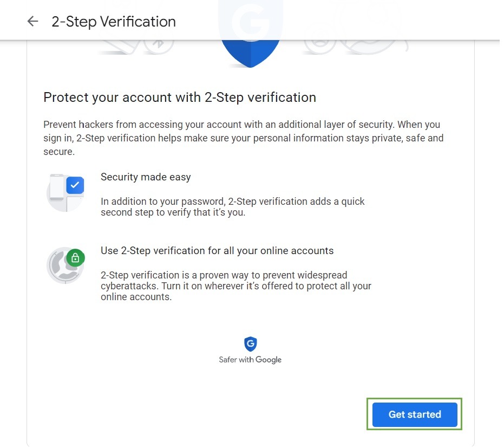Click the 'Google' word in Safer with Google
Viewport: 504px width, 447px height.
point(269,360)
